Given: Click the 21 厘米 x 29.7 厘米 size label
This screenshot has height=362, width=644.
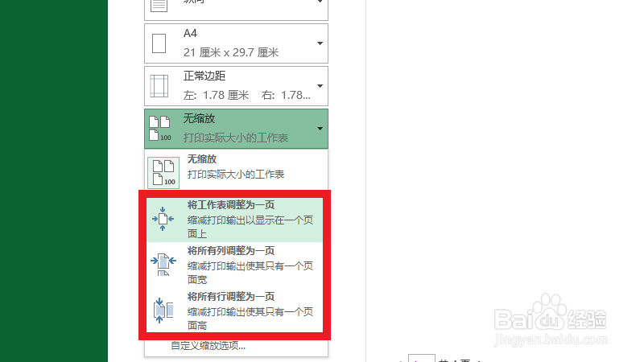Looking at the screenshot, I should pyautogui.click(x=231, y=52).
